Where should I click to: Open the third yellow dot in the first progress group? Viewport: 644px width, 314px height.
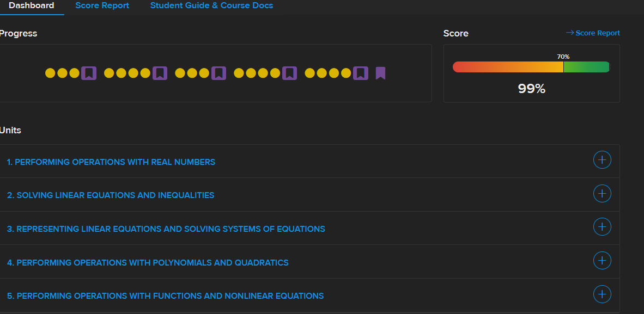[74, 73]
